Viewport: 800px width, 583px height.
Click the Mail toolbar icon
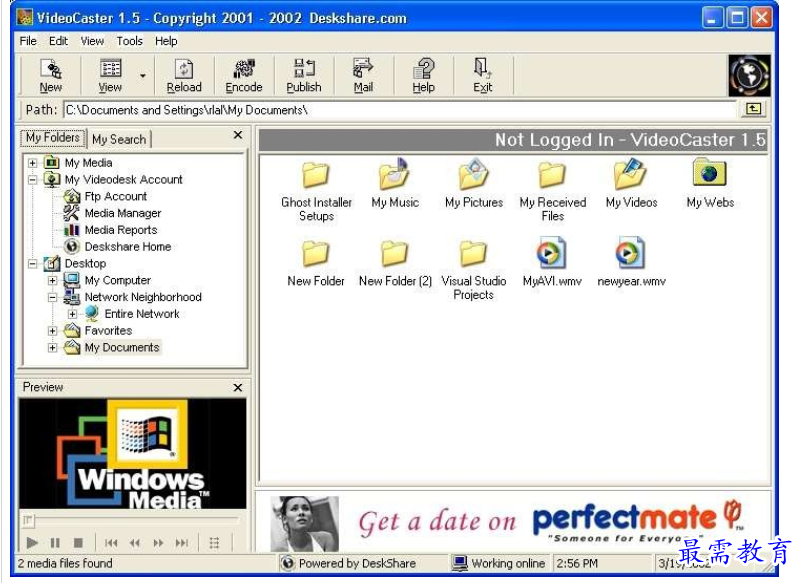click(363, 75)
